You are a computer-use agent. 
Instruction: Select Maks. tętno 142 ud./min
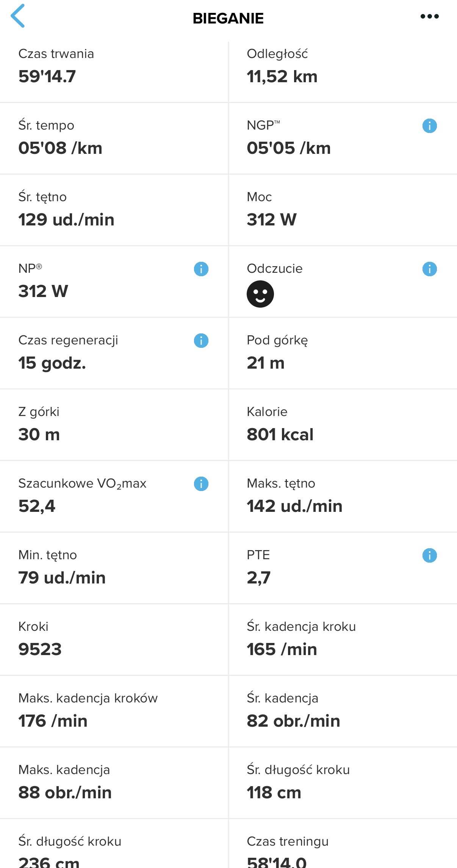coord(343,496)
